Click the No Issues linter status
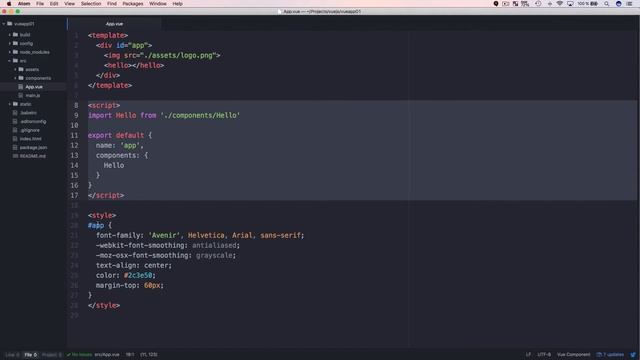640x360 pixels. click(80, 355)
